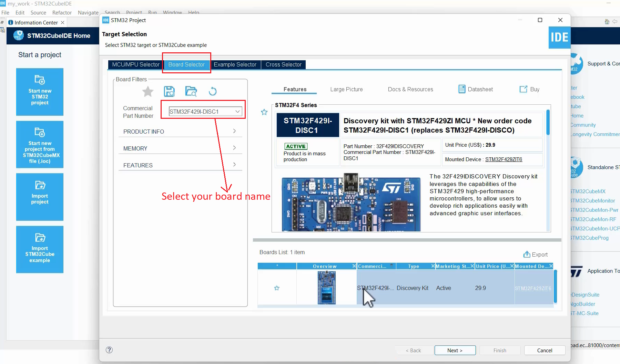Open the Refactor menu
The image size is (620, 364).
click(x=62, y=12)
